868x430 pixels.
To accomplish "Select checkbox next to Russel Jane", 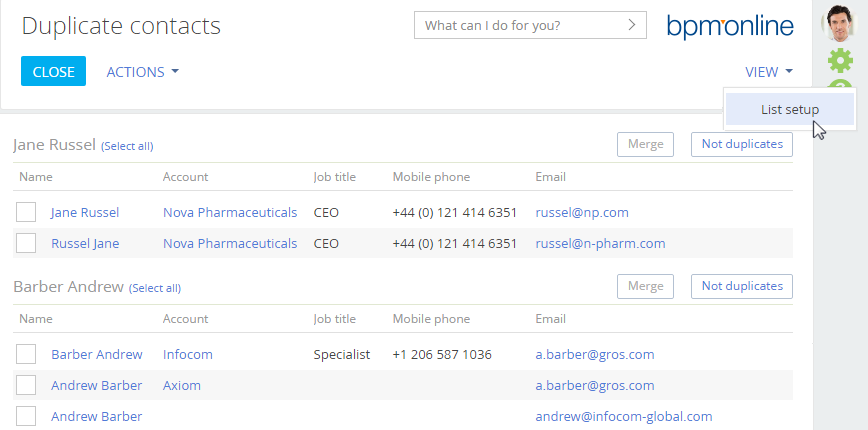I will 27,243.
